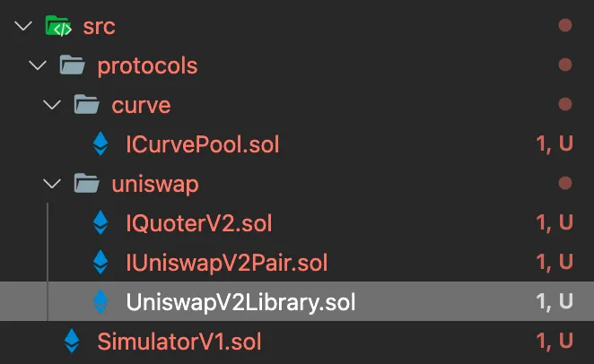Click the modified dot badge beside src

pos(564,26)
